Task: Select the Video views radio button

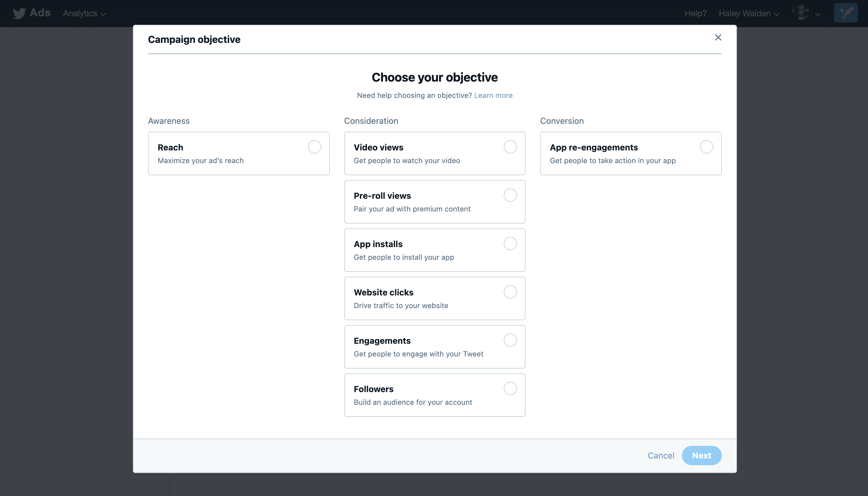Action: [510, 147]
